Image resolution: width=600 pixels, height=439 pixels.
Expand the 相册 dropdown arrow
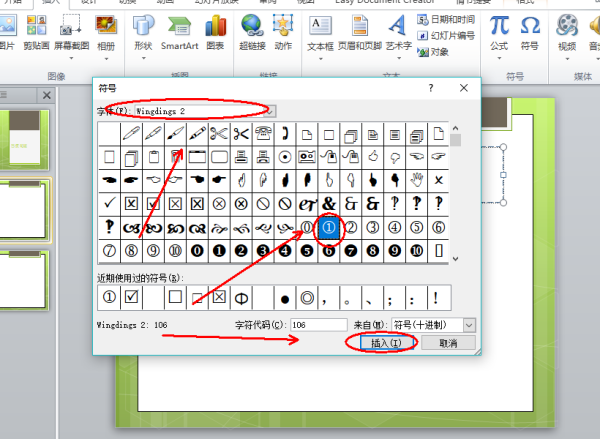click(x=106, y=59)
